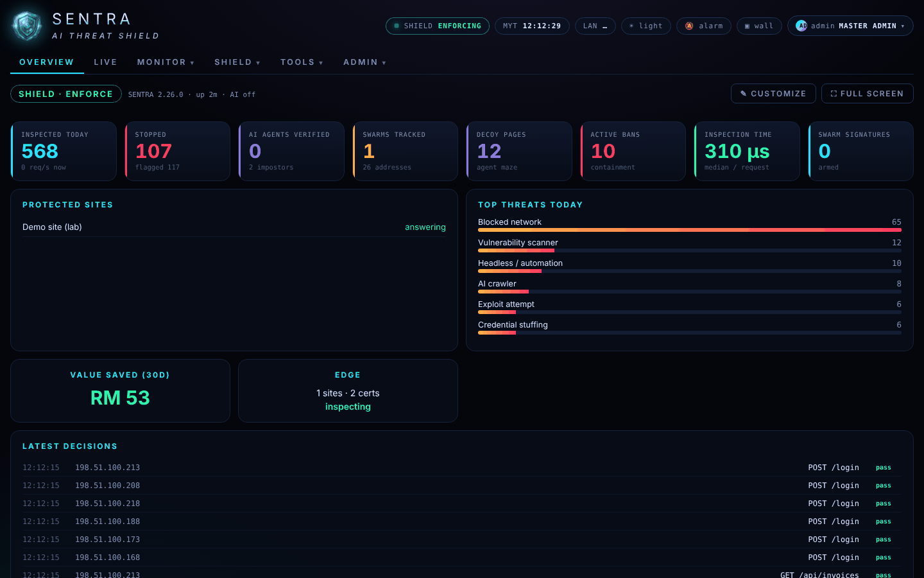Screen dimensions: 924x578
Task: Click the 'Credential stuffing' threat label
Action: pyautogui.click(x=513, y=325)
